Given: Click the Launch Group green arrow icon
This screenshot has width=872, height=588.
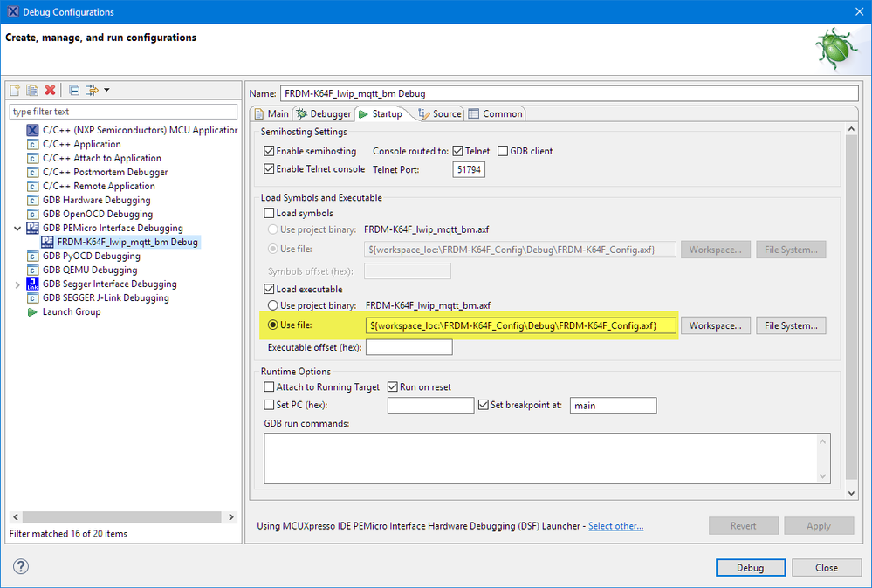Looking at the screenshot, I should (32, 311).
